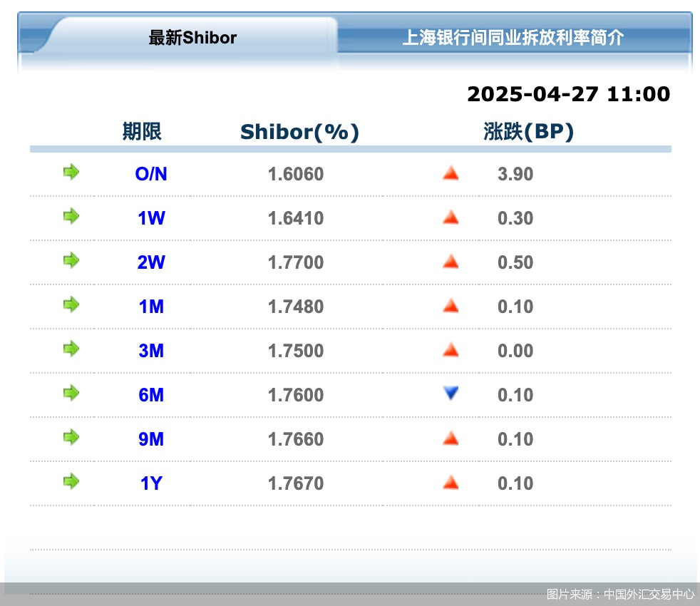Click the 2025-04-27 11:00 timestamp
The width and height of the screenshot is (700, 606).
(x=568, y=94)
